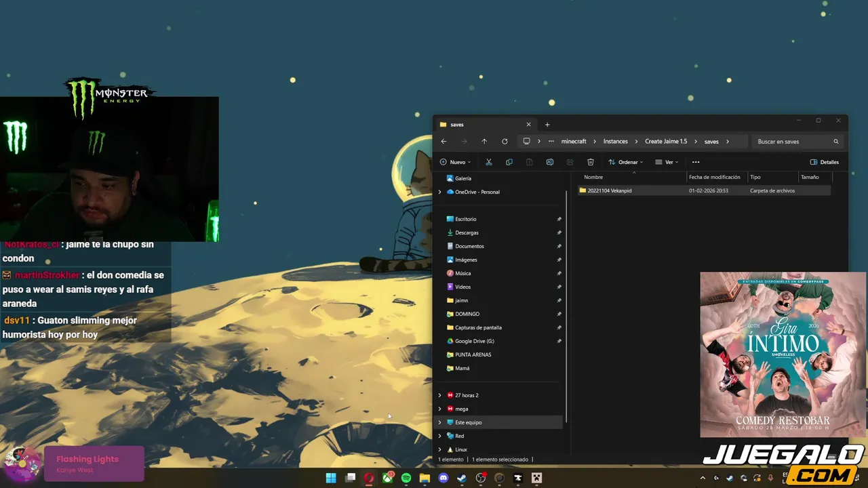Rename the selected folder
Screen dimensions: 868x488
coord(550,162)
